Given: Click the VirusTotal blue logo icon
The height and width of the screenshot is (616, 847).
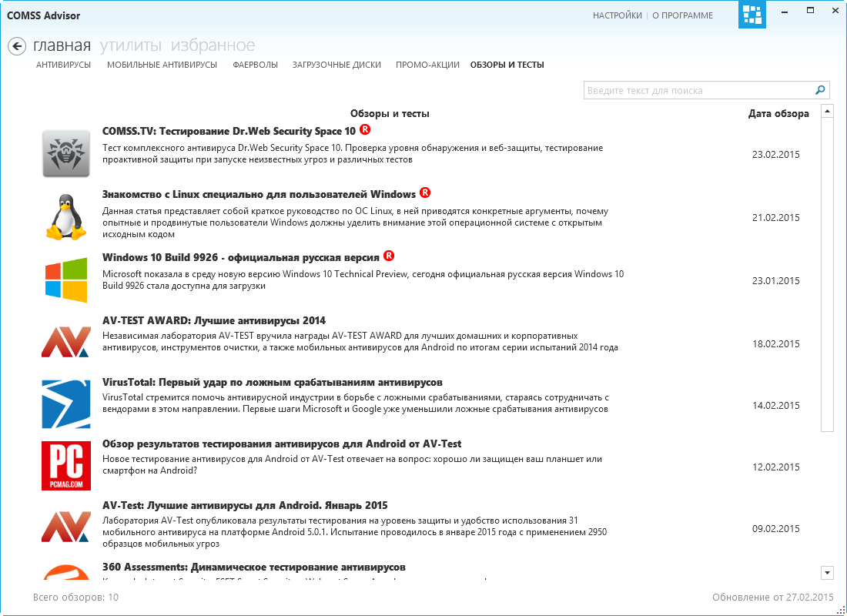Looking at the screenshot, I should [66, 404].
